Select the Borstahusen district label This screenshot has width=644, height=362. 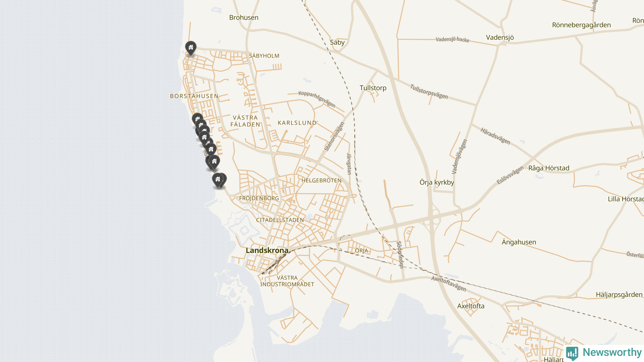coord(194,96)
